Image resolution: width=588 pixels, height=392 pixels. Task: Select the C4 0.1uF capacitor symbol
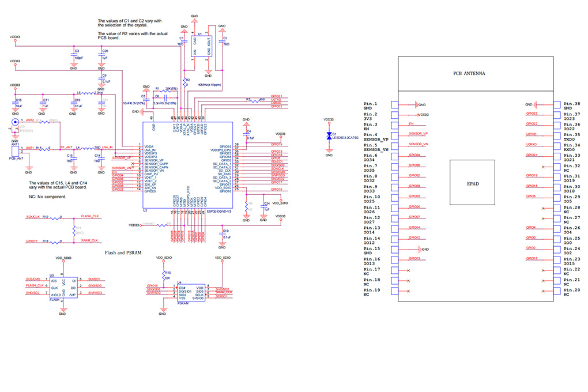(246, 135)
